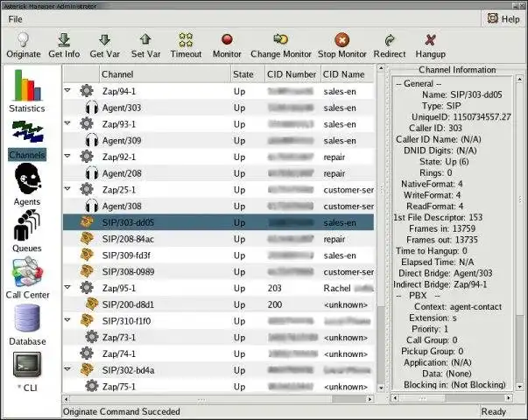Select the SIP/308-0989 channel row
This screenshot has height=420, width=528.
(218, 271)
